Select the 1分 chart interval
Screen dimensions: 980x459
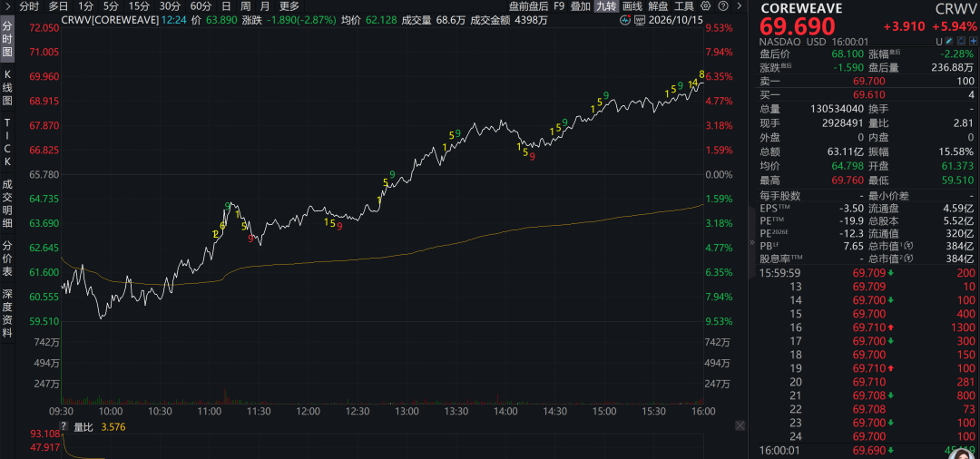click(86, 6)
